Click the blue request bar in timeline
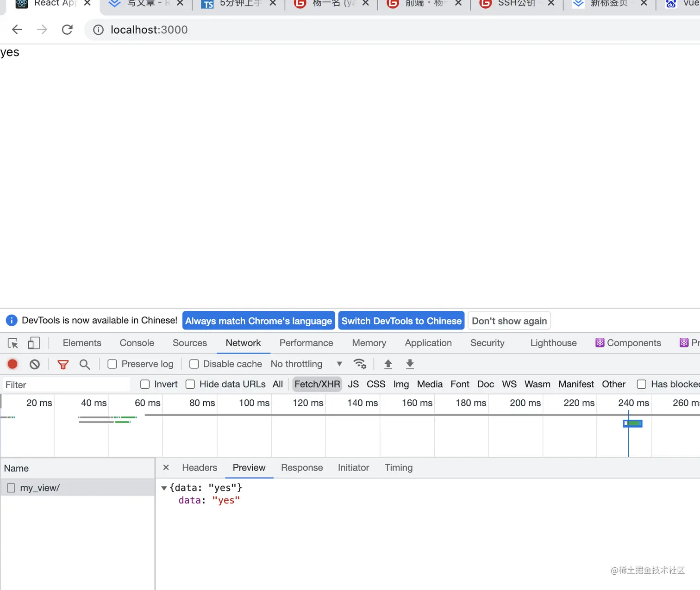The image size is (700, 590). tap(632, 423)
